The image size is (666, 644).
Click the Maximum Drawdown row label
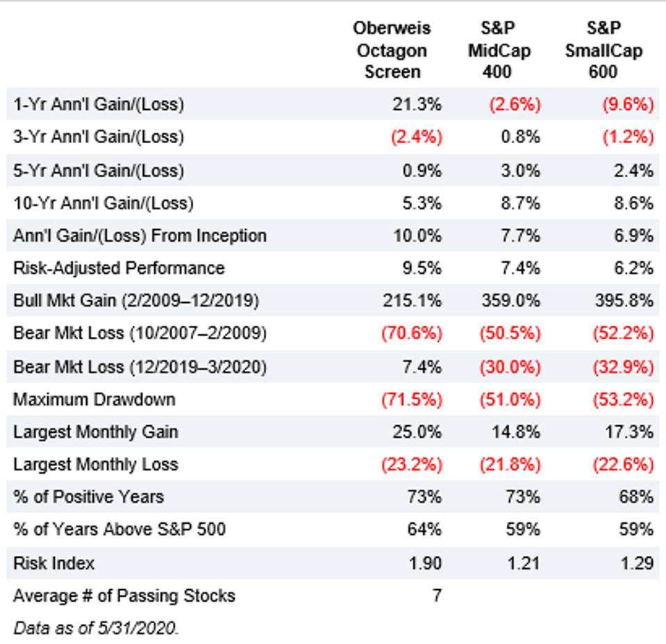tap(94, 399)
